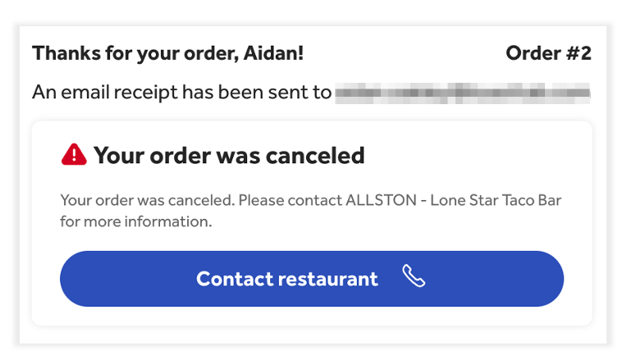Click the blurred email address

point(463,92)
